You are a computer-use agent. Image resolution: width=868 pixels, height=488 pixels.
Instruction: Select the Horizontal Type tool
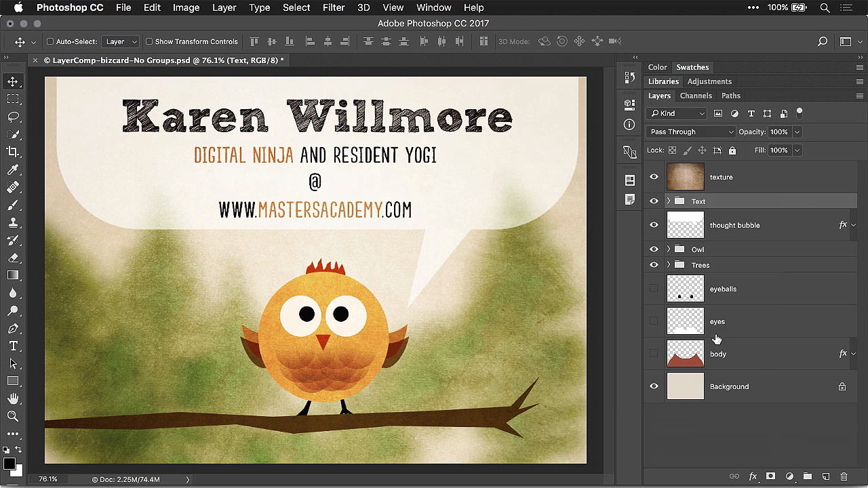(13, 346)
